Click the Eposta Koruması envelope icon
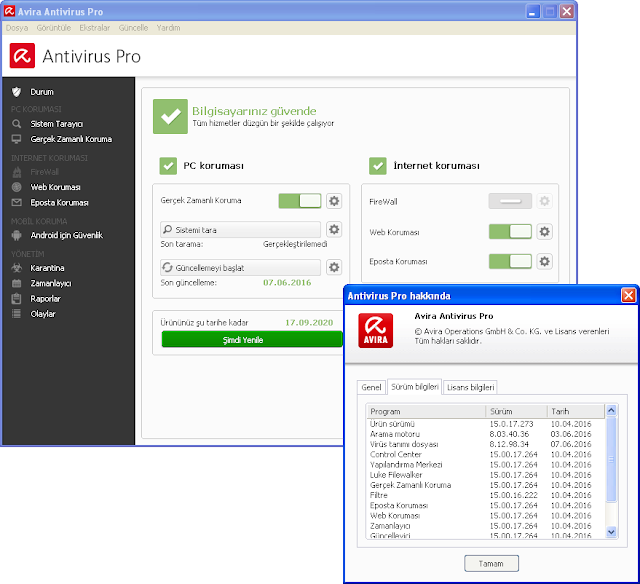This screenshot has height=584, width=640. (16, 202)
